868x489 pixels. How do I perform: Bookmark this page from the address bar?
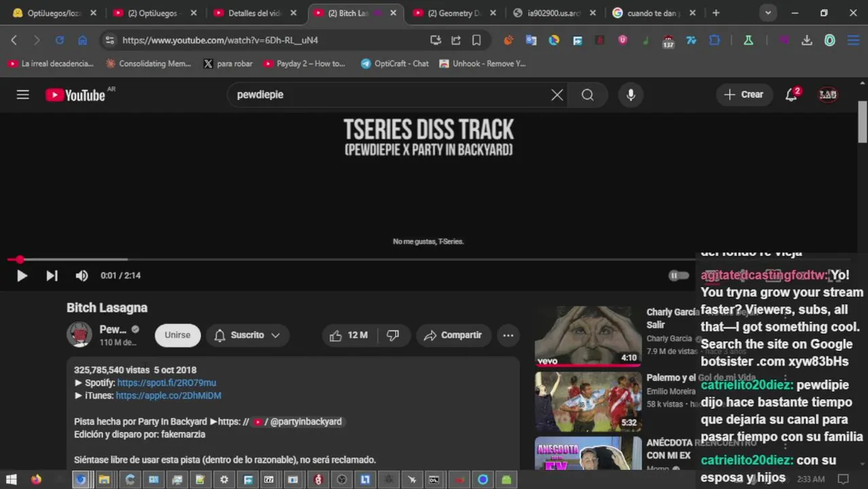coord(477,40)
